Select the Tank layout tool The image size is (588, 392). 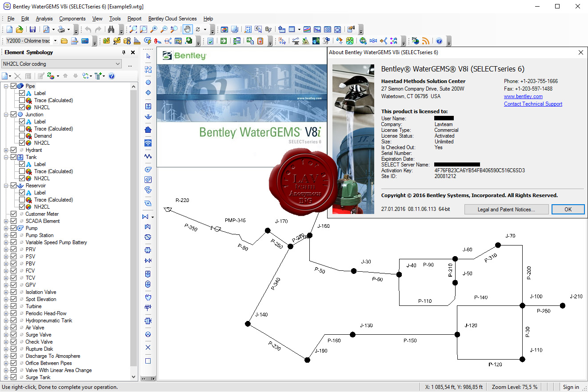pos(148,107)
